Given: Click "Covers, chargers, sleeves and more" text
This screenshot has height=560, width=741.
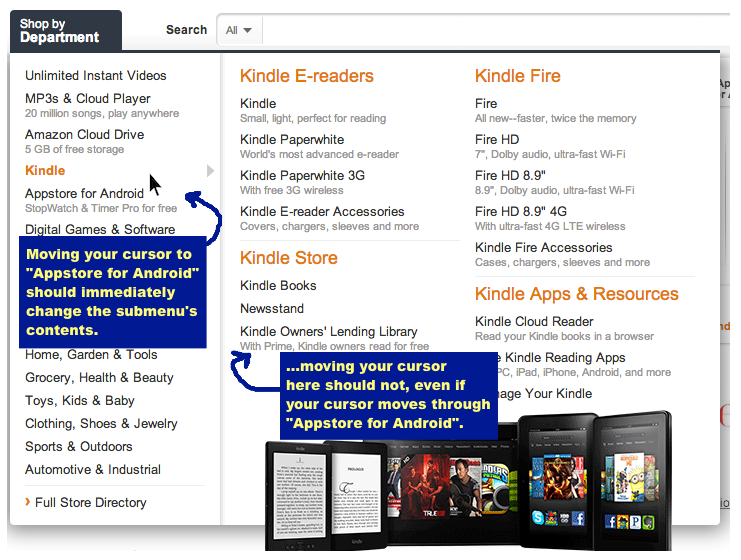Looking at the screenshot, I should click(x=329, y=226).
